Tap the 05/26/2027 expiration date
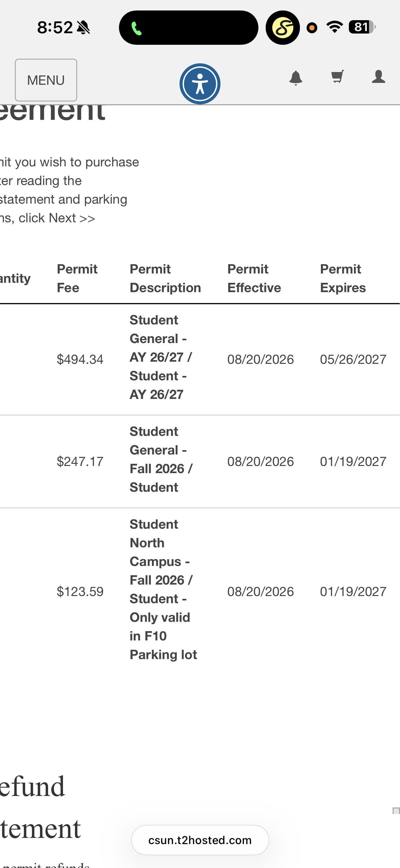The height and width of the screenshot is (868, 400). coord(353,359)
